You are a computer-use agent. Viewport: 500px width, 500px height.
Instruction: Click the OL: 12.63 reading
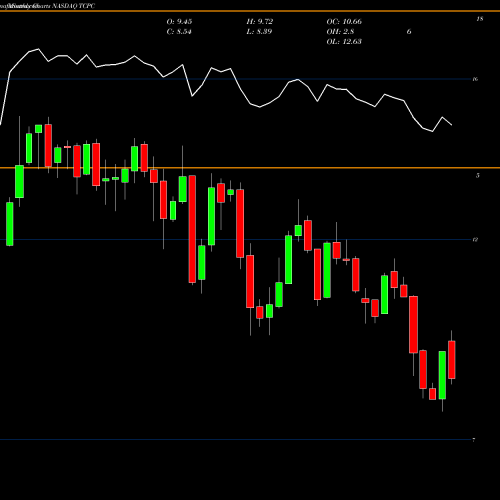(x=344, y=42)
